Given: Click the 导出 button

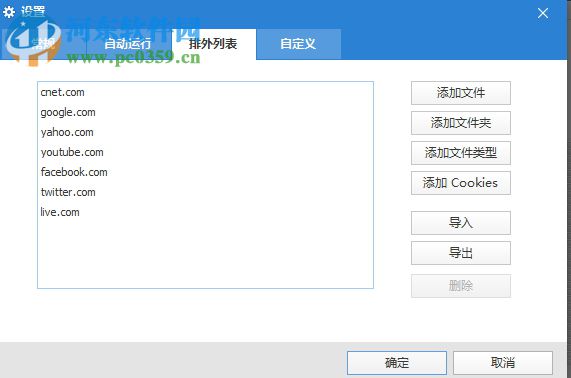Looking at the screenshot, I should point(461,253).
